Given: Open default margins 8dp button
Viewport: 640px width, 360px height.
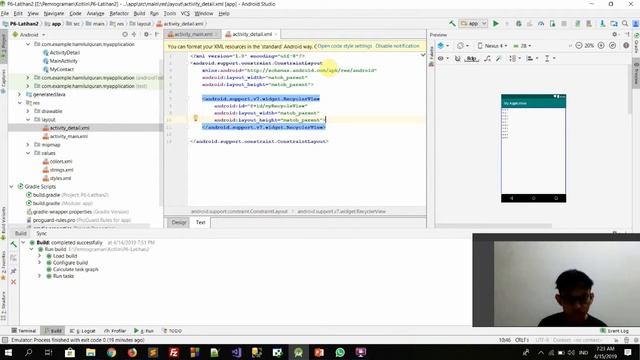Looking at the screenshot, I should 471,59.
